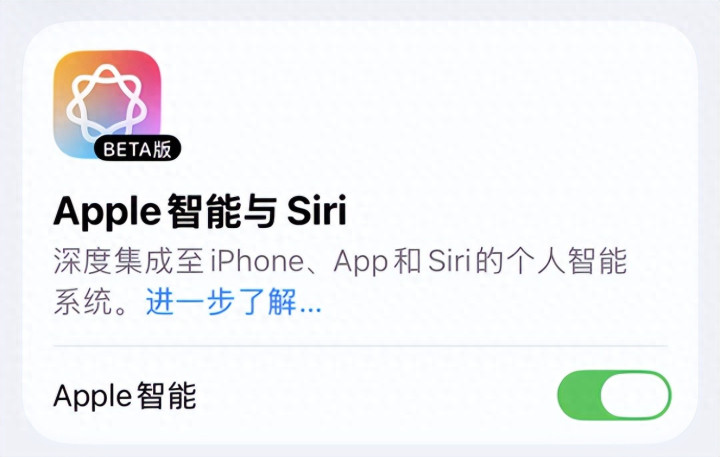Click the 系统。text before the link
The width and height of the screenshot is (720, 457).
pos(92,303)
